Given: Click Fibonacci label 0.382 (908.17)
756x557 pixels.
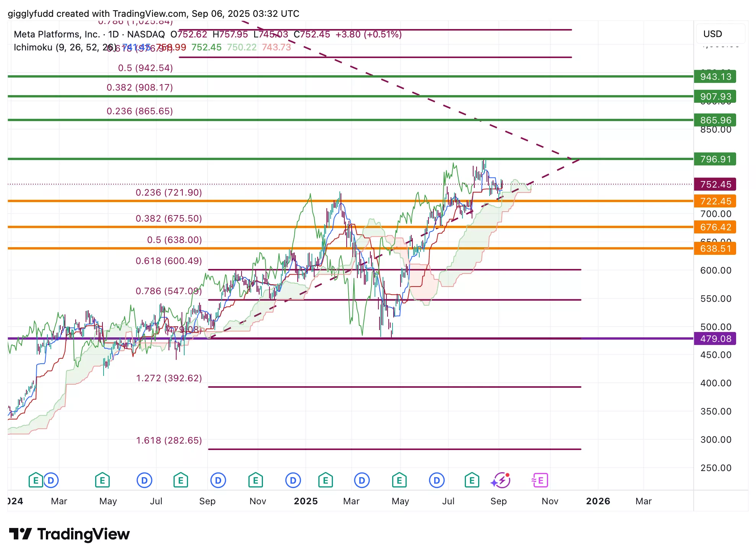Looking at the screenshot, I should [x=140, y=87].
